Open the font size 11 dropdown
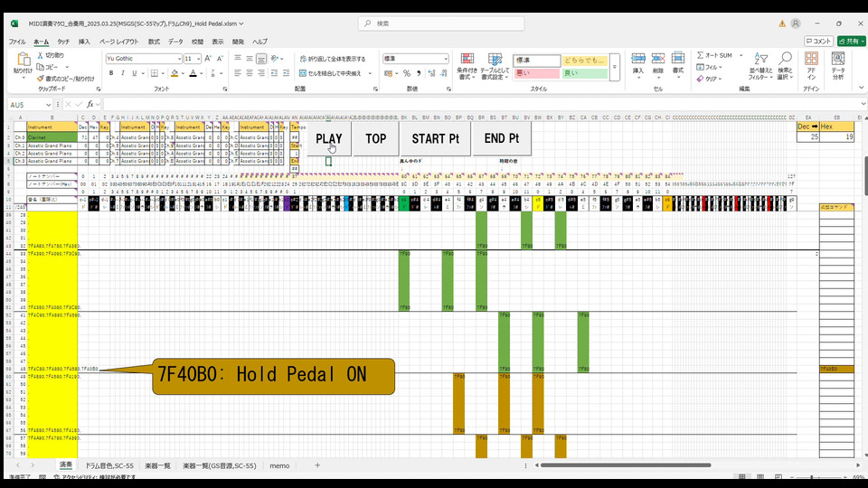This screenshot has width=868, height=488. click(198, 59)
